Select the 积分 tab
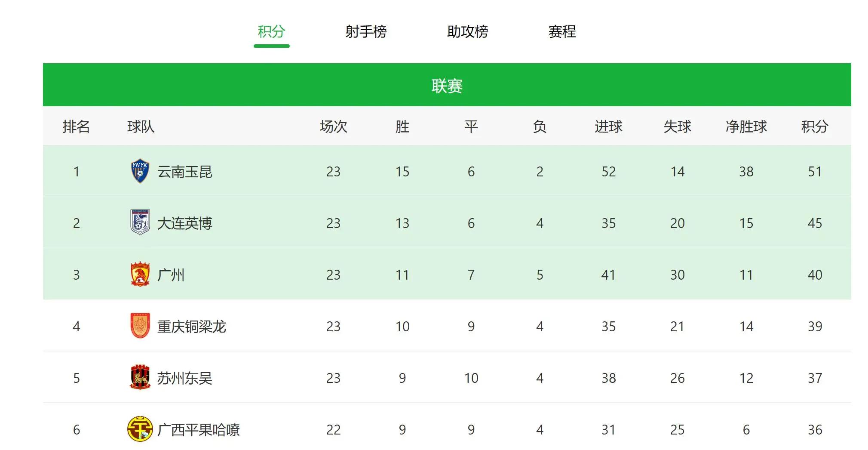Image resolution: width=868 pixels, height=450 pixels. pyautogui.click(x=271, y=31)
